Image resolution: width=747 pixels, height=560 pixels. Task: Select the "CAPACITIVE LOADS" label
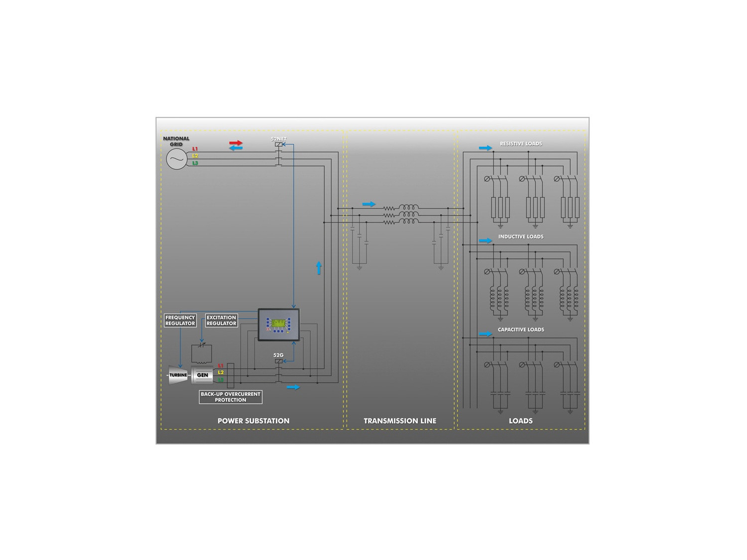(x=521, y=330)
